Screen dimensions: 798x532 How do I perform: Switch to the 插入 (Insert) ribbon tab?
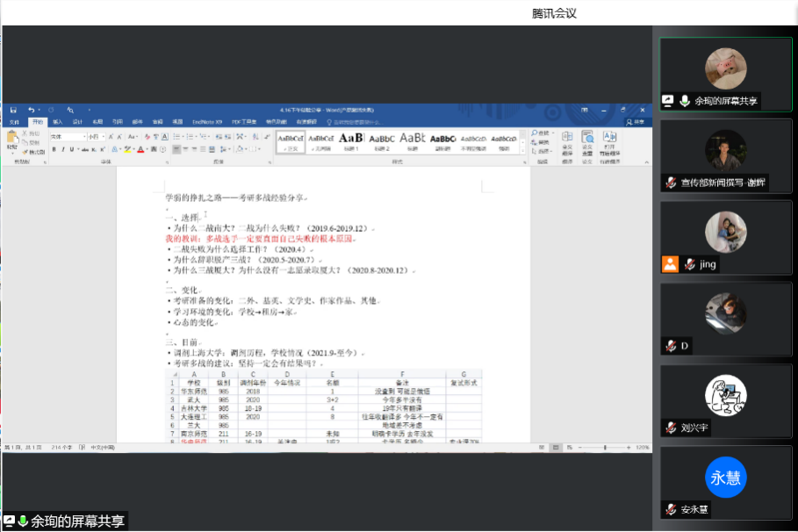(x=57, y=121)
